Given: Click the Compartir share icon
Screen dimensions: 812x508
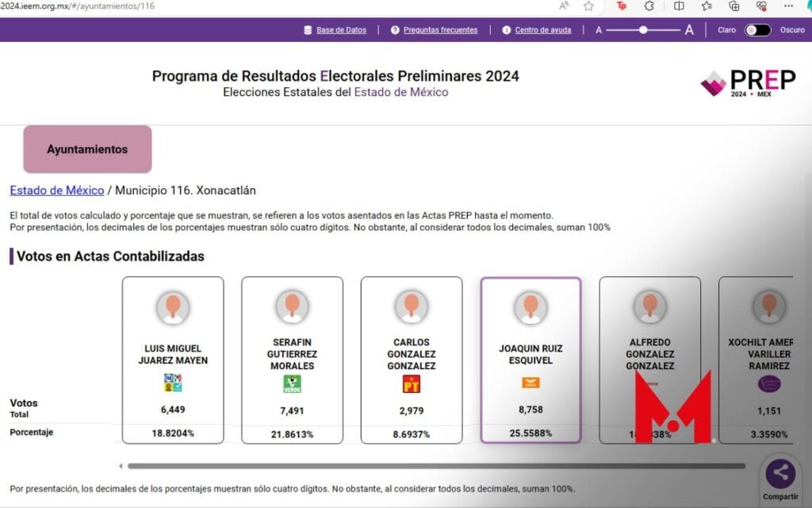Looking at the screenshot, I should 780,474.
